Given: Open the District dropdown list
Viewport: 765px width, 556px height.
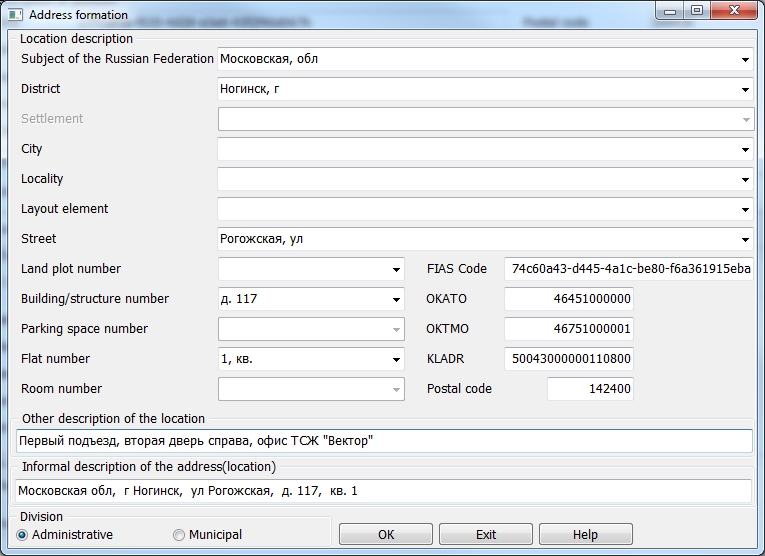Looking at the screenshot, I should coord(745,89).
